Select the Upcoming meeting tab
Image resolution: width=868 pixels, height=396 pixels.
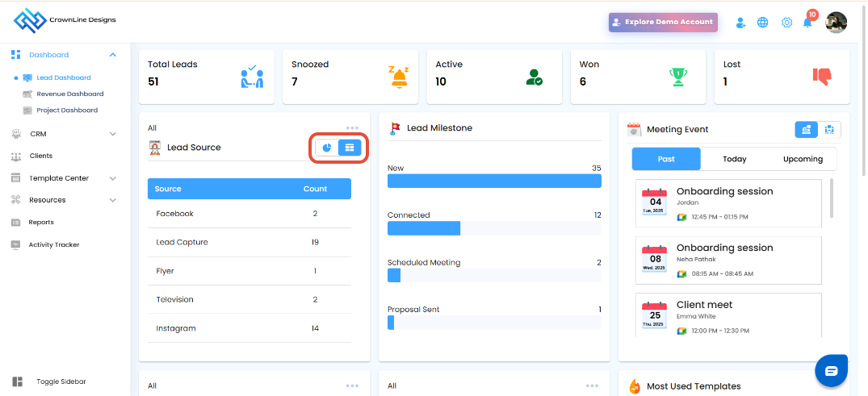point(803,159)
